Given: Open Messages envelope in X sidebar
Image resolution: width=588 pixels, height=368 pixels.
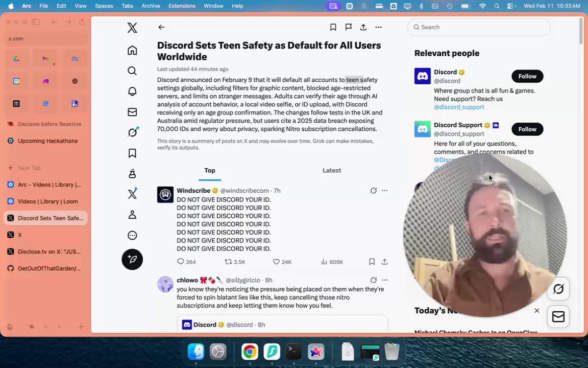Looking at the screenshot, I should tap(132, 112).
